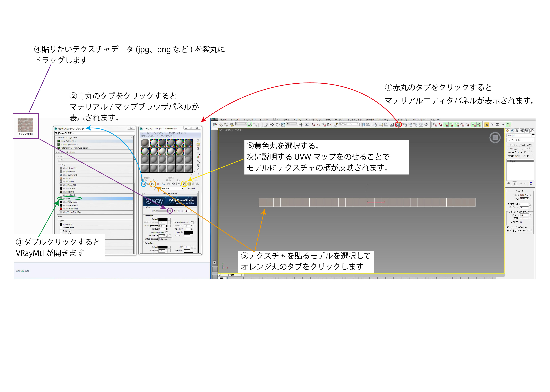Click Get Material icon in editor
Viewport: 550px width, 392px height.
(144, 184)
